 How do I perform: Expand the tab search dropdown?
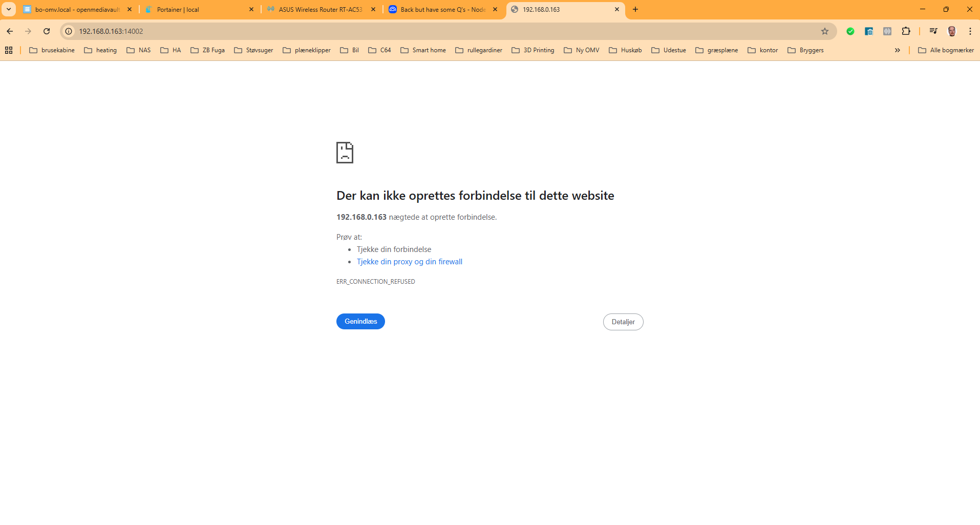[x=9, y=9]
